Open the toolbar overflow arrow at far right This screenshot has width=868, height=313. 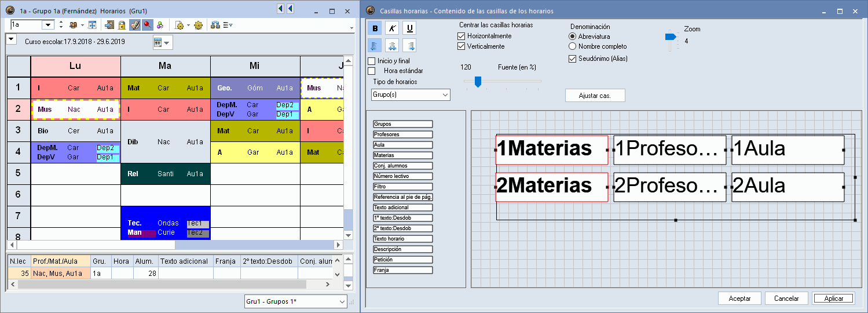point(351,28)
